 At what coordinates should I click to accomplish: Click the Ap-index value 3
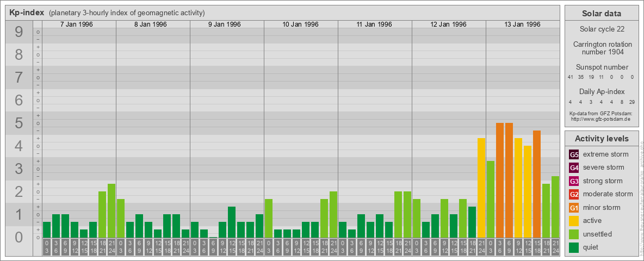[x=591, y=102]
